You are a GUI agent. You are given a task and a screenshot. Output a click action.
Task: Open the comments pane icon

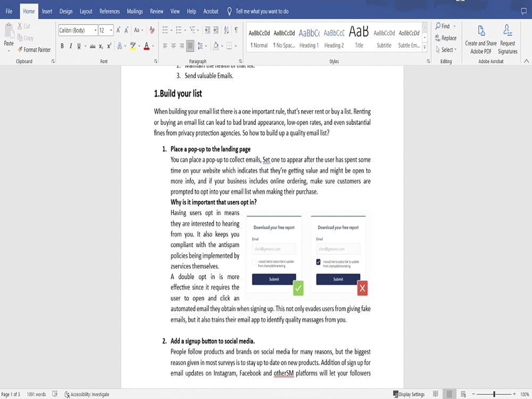524,11
